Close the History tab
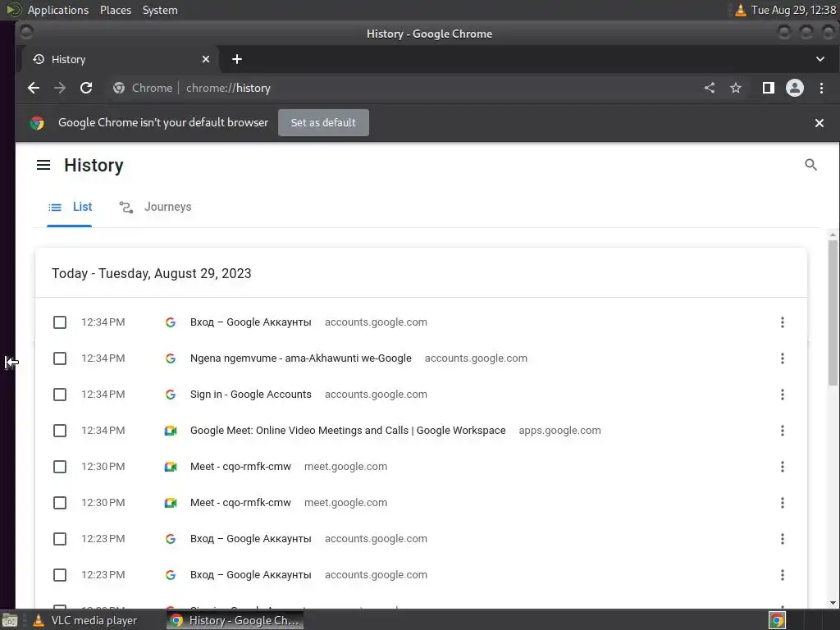840x630 pixels. (x=206, y=59)
